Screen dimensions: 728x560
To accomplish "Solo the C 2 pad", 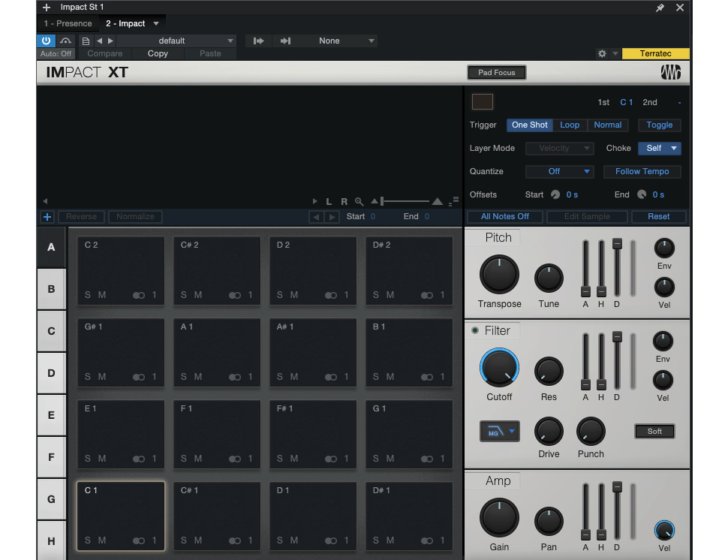I will pyautogui.click(x=88, y=295).
